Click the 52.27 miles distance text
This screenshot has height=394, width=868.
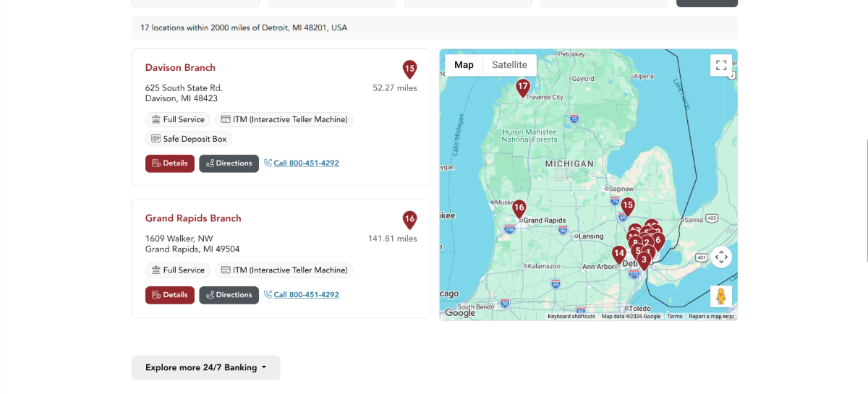click(395, 88)
